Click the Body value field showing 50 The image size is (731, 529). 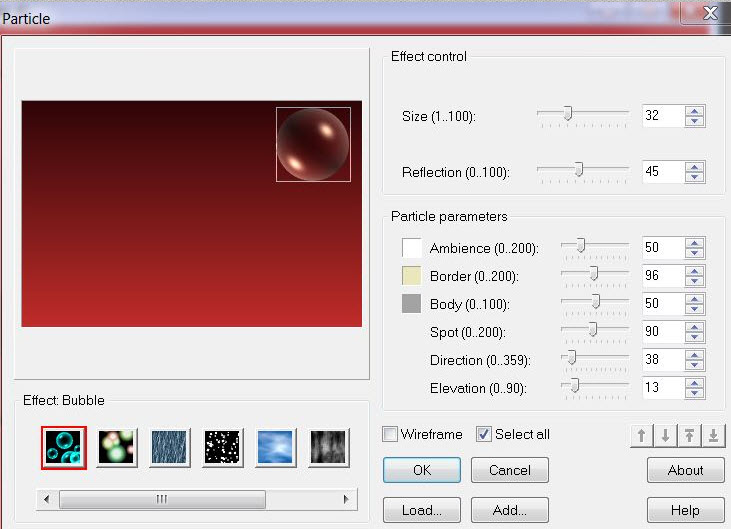click(x=663, y=303)
